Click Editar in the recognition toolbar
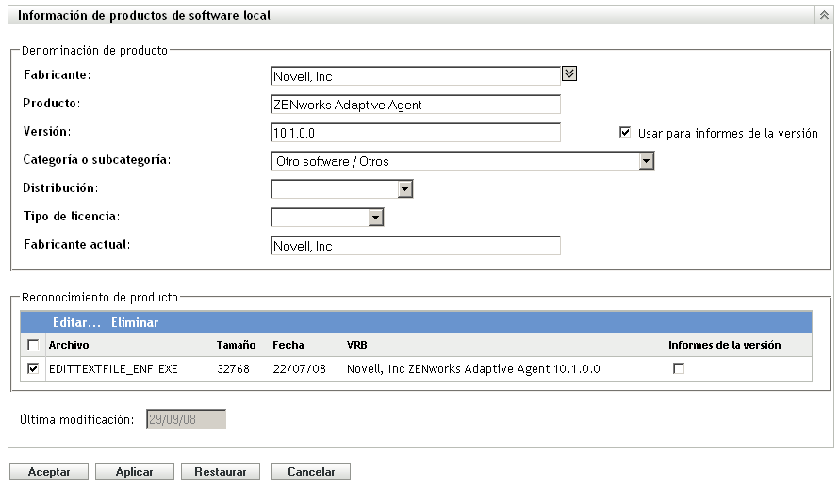Viewport: 839px width, 504px height. pos(76,322)
